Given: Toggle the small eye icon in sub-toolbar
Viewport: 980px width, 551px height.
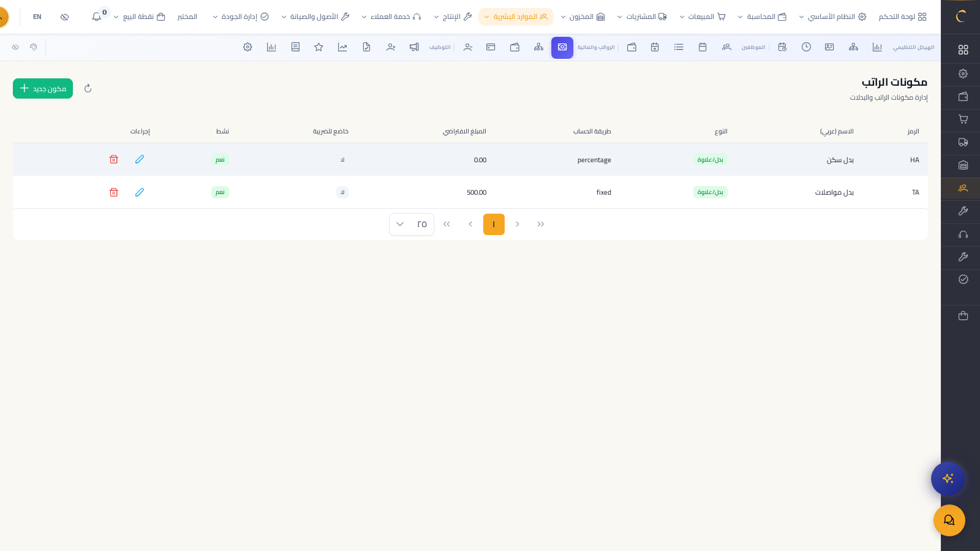Looking at the screenshot, I should (x=15, y=47).
